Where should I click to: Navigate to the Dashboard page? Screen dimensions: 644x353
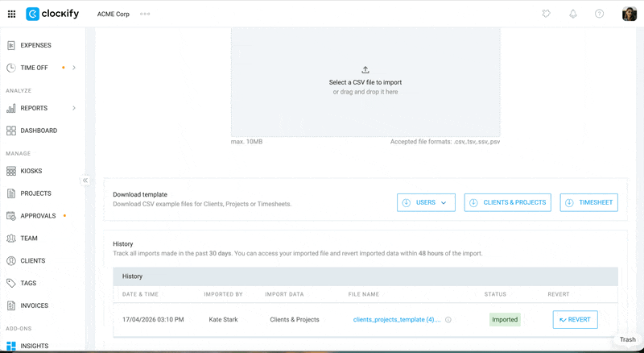(39, 131)
